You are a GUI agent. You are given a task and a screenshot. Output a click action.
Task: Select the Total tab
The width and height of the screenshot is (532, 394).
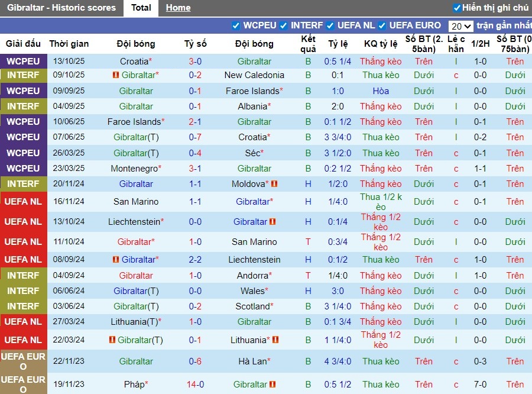click(x=141, y=8)
